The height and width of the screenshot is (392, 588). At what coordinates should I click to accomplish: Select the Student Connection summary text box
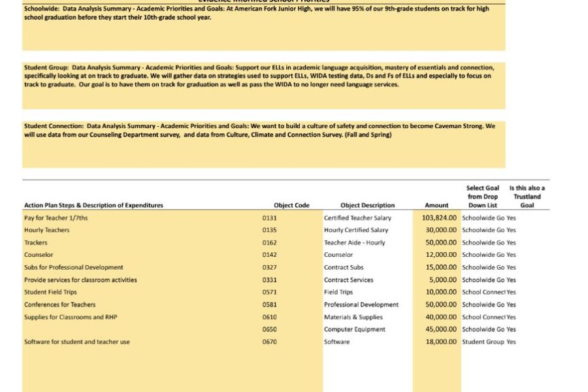pyautogui.click(x=264, y=144)
